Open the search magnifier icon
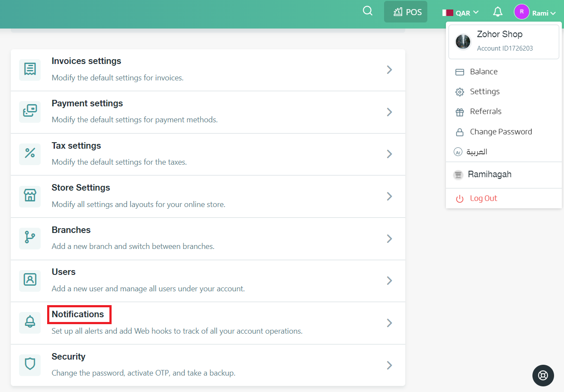 367,11
